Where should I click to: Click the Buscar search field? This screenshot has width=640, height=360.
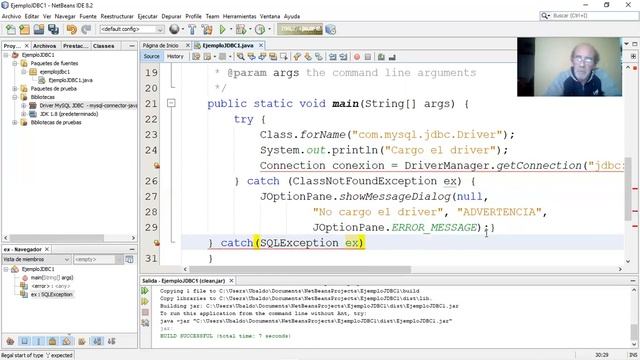[x=589, y=16]
